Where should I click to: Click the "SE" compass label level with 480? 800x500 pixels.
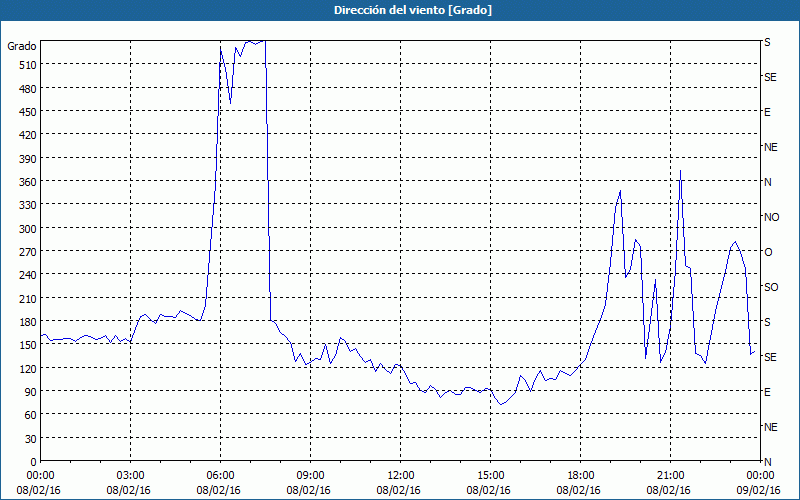tap(770, 77)
